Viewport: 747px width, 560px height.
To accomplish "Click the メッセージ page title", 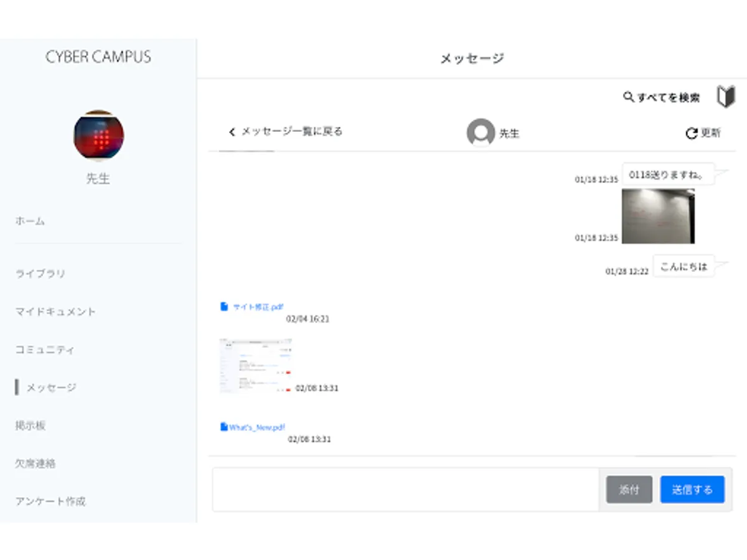I will click(x=472, y=58).
